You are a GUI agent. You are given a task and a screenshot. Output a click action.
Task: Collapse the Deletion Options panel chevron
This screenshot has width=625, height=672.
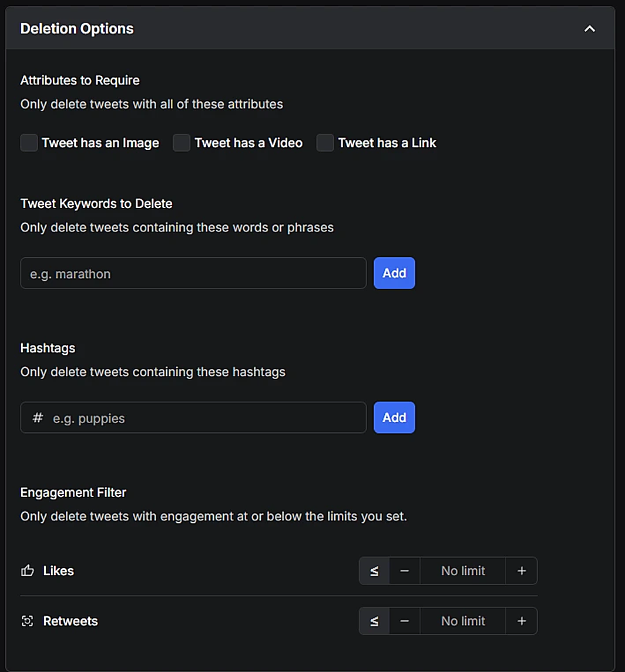(589, 29)
